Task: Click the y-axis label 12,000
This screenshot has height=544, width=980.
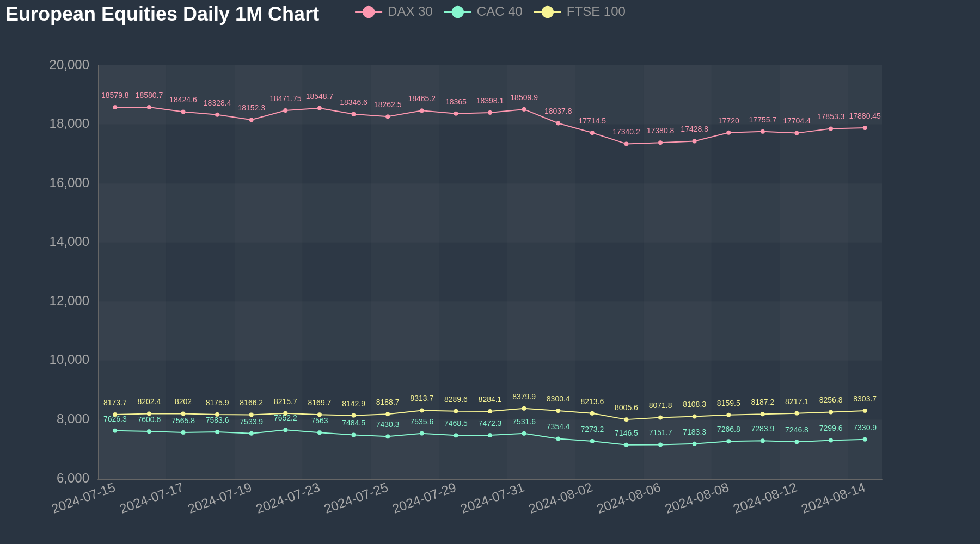Action: click(69, 301)
